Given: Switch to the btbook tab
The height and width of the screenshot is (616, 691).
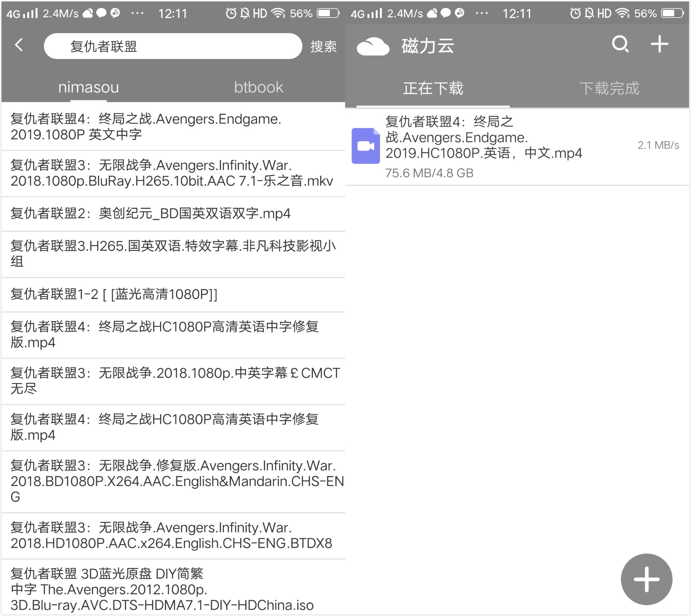Looking at the screenshot, I should [259, 87].
